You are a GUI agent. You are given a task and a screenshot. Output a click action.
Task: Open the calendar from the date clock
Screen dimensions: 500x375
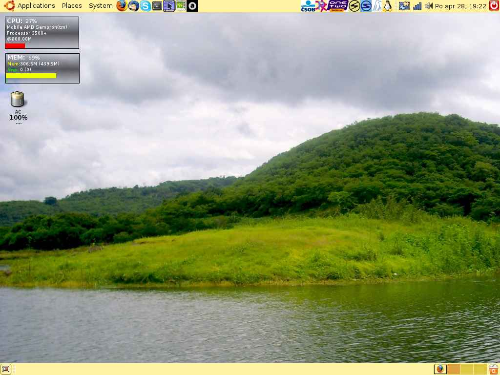pyautogui.click(x=460, y=6)
